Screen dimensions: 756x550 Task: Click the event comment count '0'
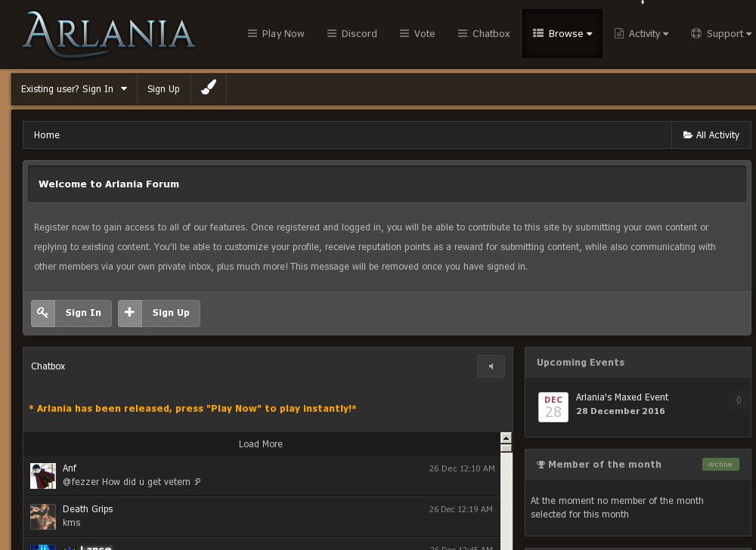(x=739, y=400)
